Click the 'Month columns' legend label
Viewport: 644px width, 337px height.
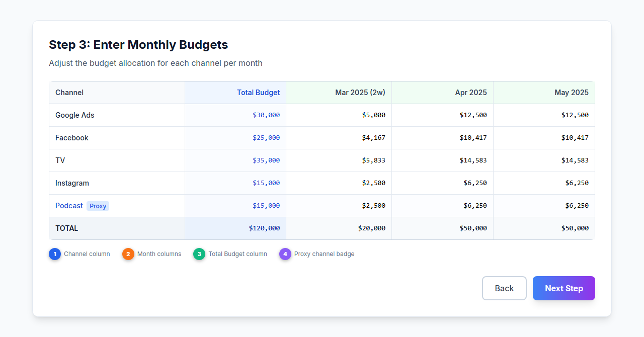(159, 254)
